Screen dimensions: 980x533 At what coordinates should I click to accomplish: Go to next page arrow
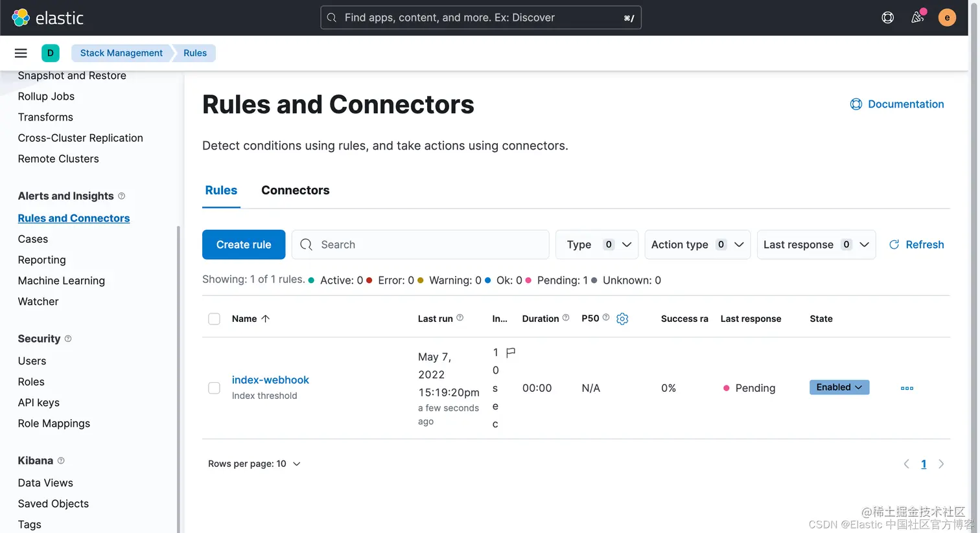[x=941, y=464]
